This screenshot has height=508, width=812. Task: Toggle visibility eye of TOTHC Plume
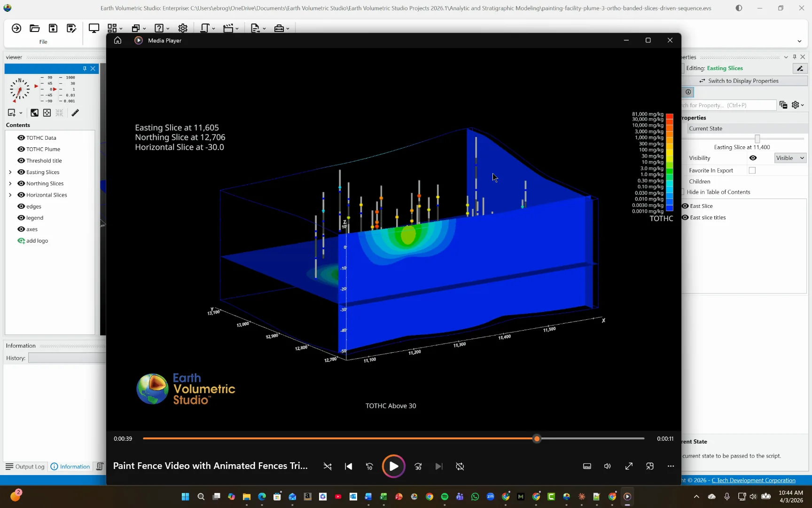tap(21, 149)
